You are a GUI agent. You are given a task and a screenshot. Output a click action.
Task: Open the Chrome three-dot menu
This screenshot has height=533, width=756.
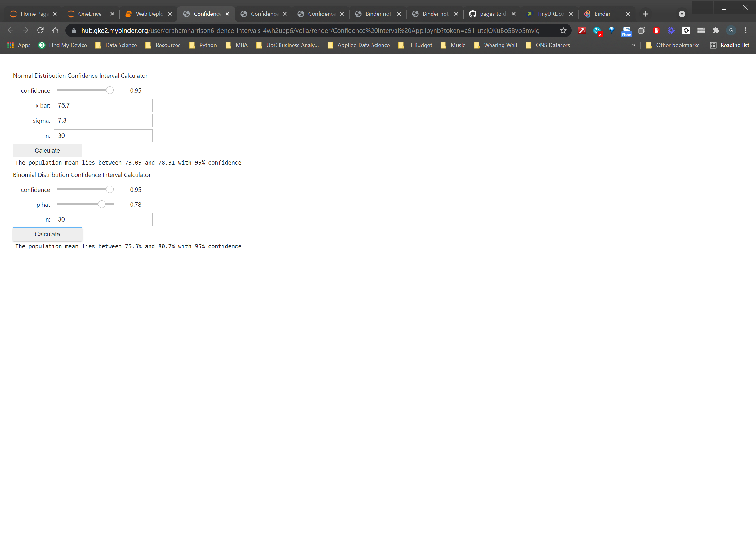[x=745, y=31]
